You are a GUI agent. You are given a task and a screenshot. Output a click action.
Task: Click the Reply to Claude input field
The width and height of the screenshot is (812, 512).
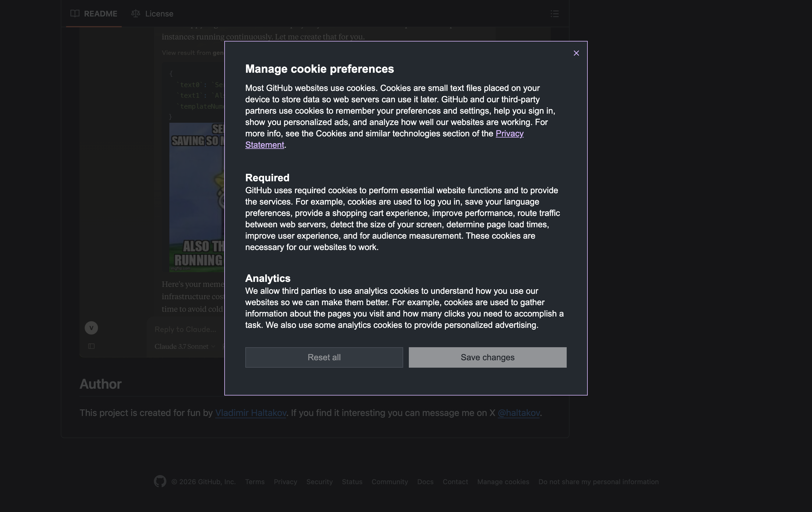(x=185, y=329)
